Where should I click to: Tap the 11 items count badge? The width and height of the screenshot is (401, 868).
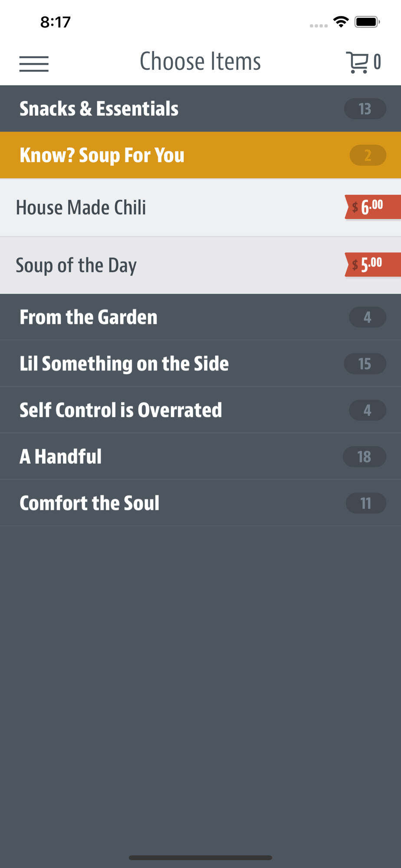[x=366, y=503]
